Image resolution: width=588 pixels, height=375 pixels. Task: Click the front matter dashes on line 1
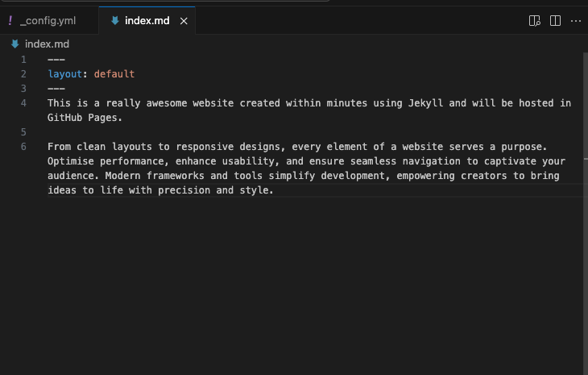tap(56, 60)
